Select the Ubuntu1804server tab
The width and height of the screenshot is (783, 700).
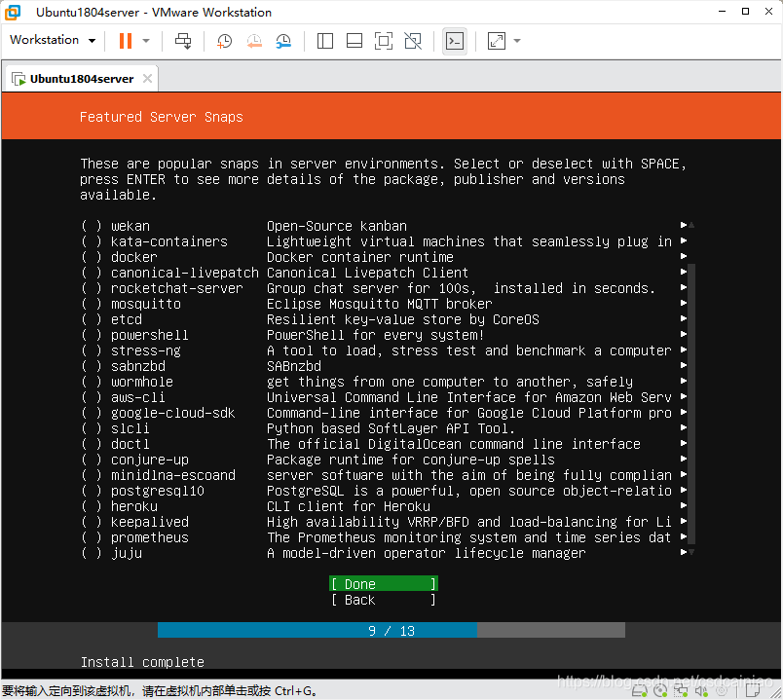[82, 79]
